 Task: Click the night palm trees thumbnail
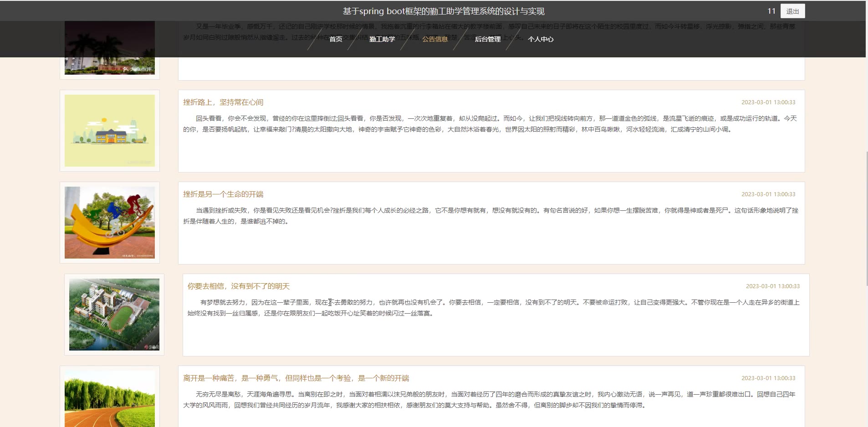coord(110,48)
